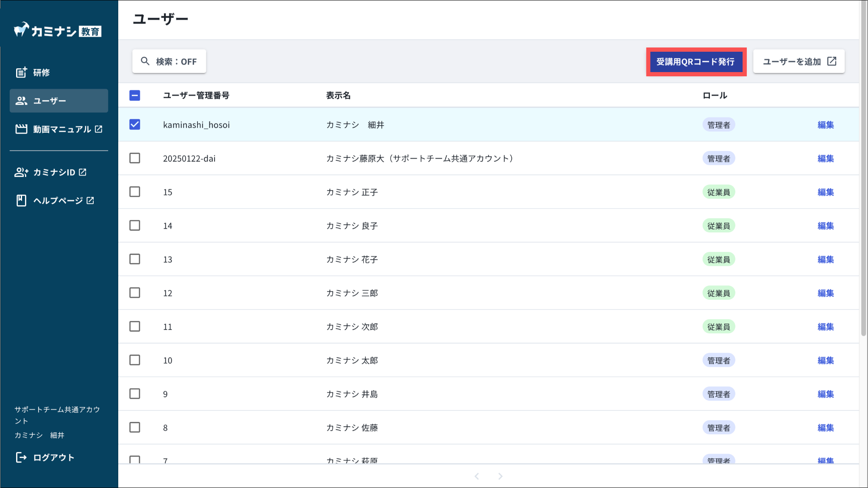Click external link icon next to ヘルプページ

coord(90,201)
